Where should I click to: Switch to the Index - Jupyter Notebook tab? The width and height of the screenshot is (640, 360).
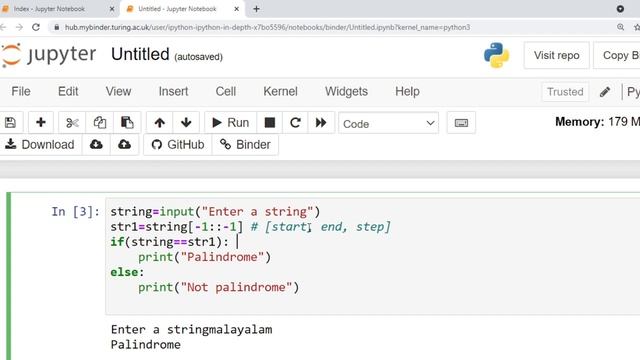pos(49,9)
